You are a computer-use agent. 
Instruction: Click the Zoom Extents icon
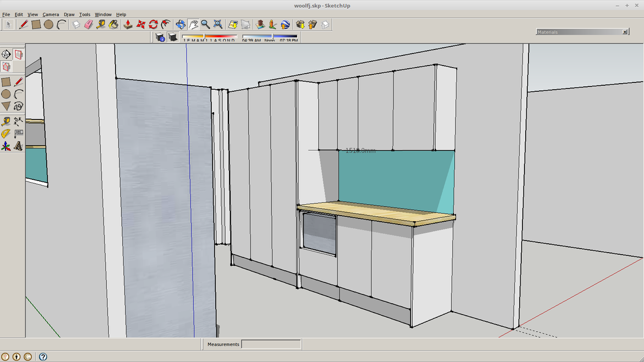click(217, 24)
